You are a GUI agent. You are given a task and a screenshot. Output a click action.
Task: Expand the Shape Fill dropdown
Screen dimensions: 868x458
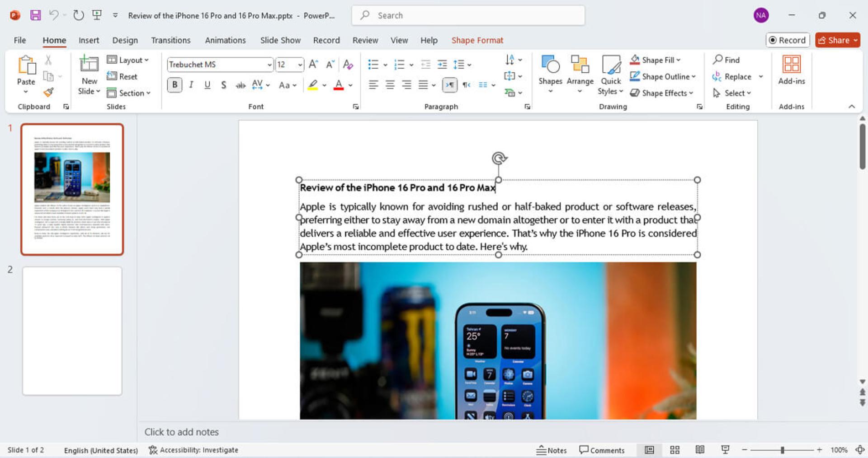tap(678, 60)
